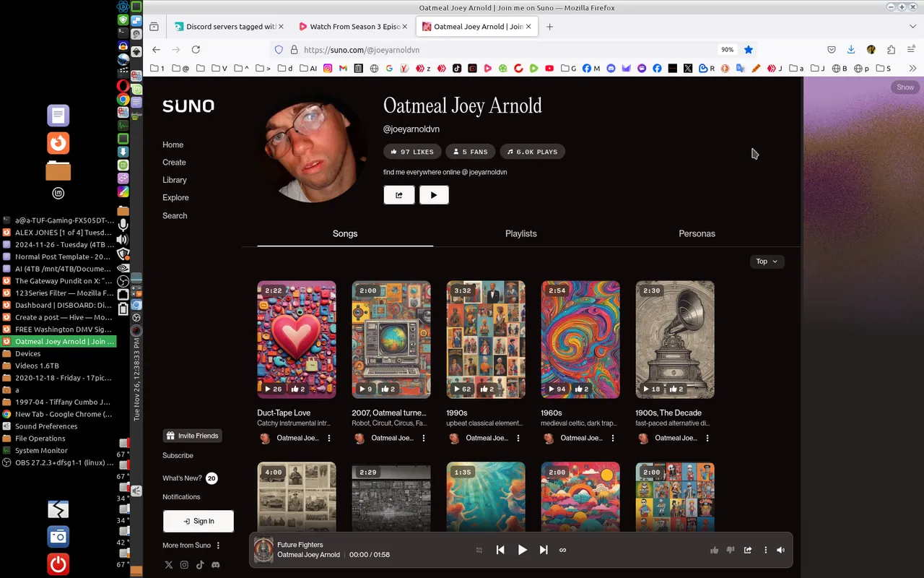
Task: Open Suno's X (Twitter) social icon
Action: [x=169, y=565]
